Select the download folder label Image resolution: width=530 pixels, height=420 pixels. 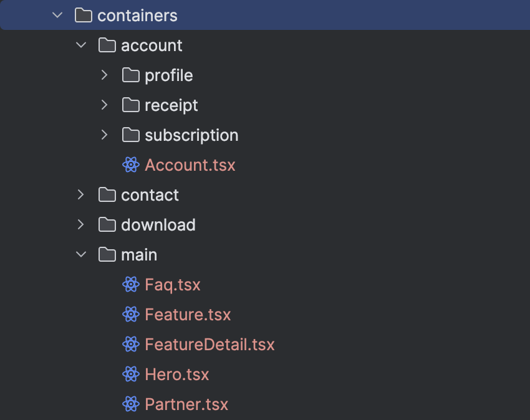coord(158,225)
